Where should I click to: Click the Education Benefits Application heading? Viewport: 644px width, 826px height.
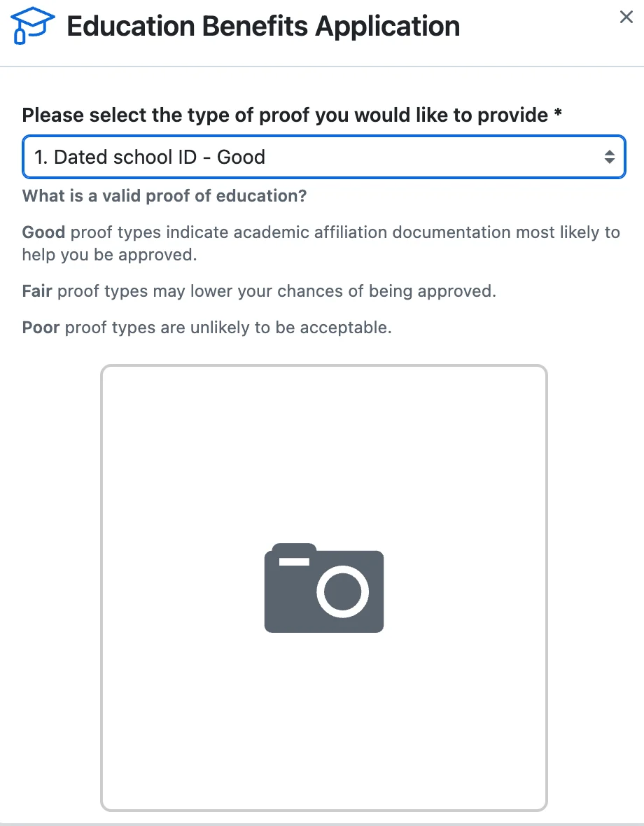tap(263, 26)
